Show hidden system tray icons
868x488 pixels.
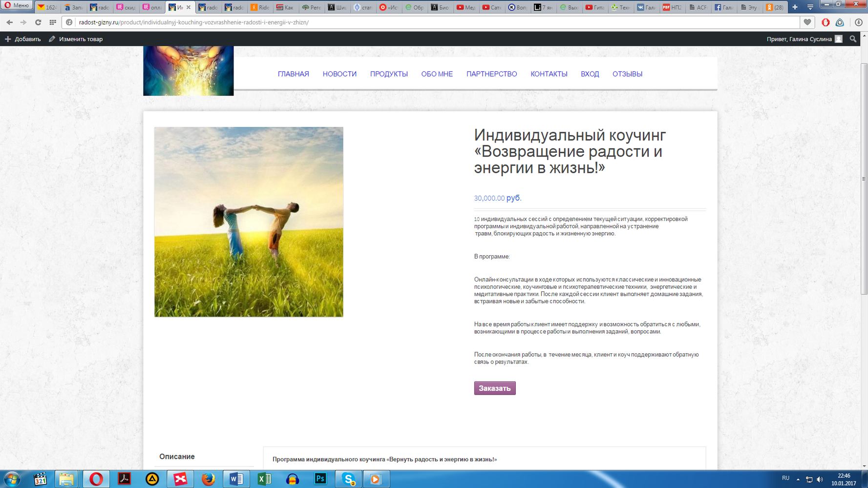click(798, 479)
